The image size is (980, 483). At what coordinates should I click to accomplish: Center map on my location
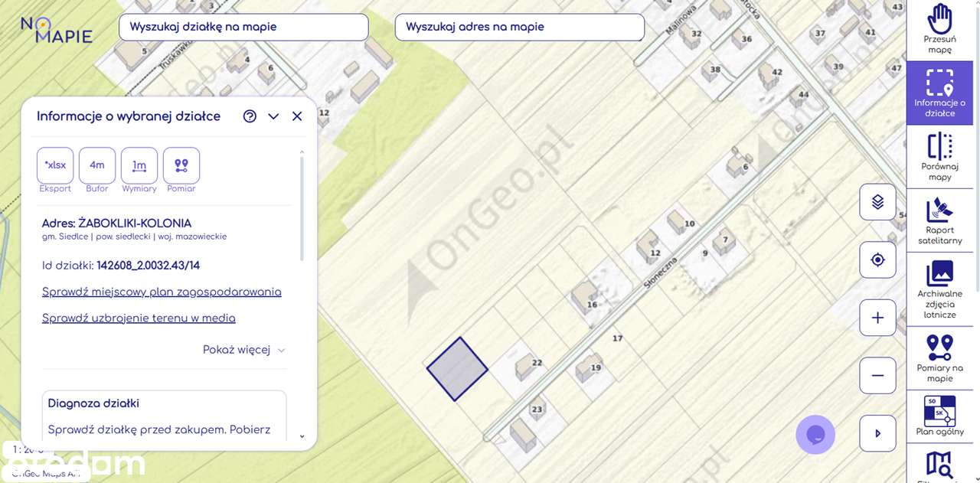(x=877, y=259)
